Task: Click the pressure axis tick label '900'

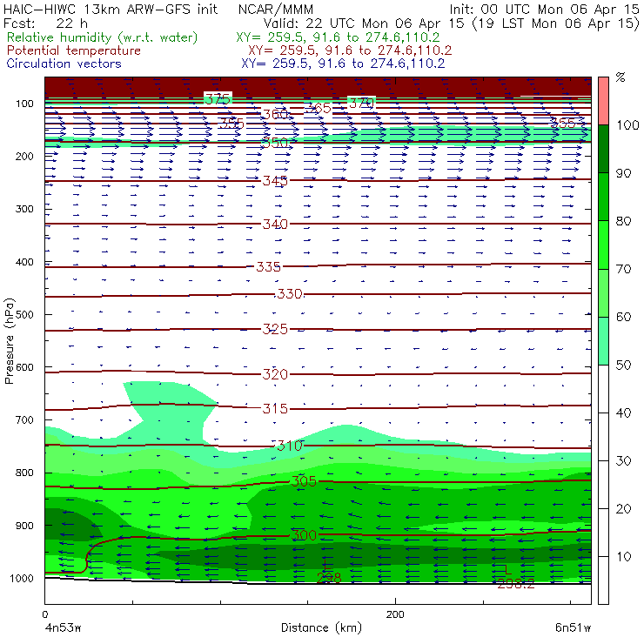Action: tap(24, 526)
